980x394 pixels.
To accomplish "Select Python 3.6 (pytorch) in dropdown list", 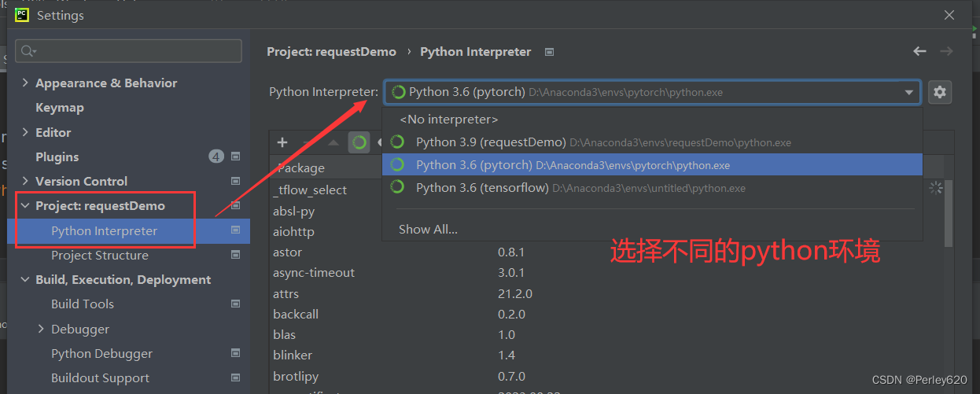I will 652,165.
